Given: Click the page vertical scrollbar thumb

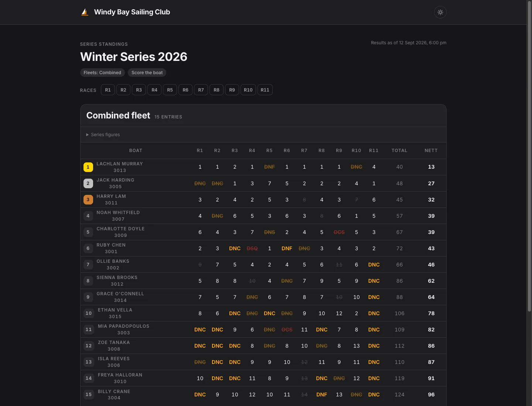Looking at the screenshot, I should pos(529,157).
